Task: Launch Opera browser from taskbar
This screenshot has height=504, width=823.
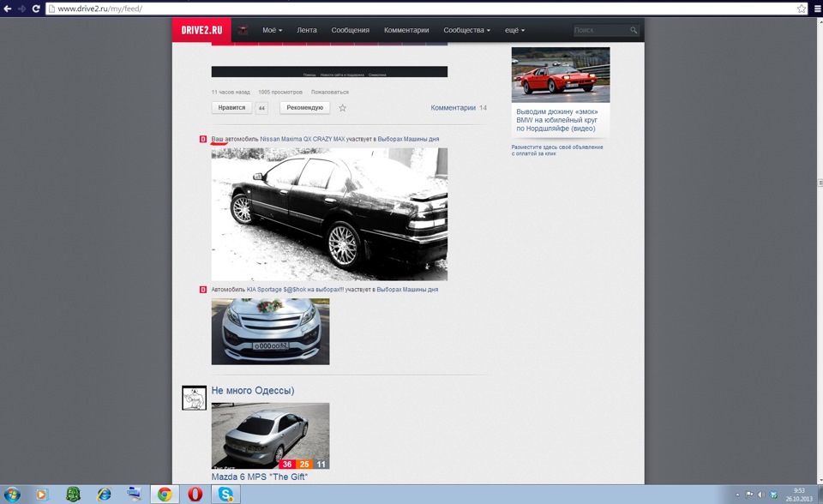Action: tap(195, 494)
